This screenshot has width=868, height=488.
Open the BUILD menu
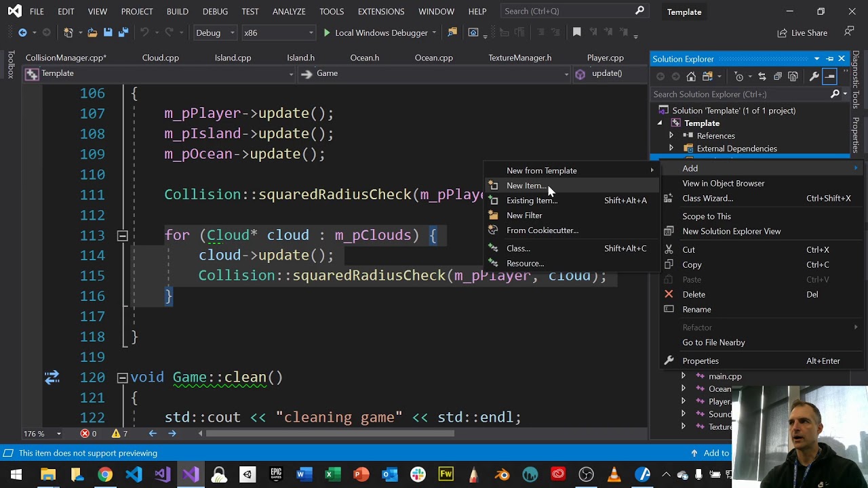click(x=178, y=12)
